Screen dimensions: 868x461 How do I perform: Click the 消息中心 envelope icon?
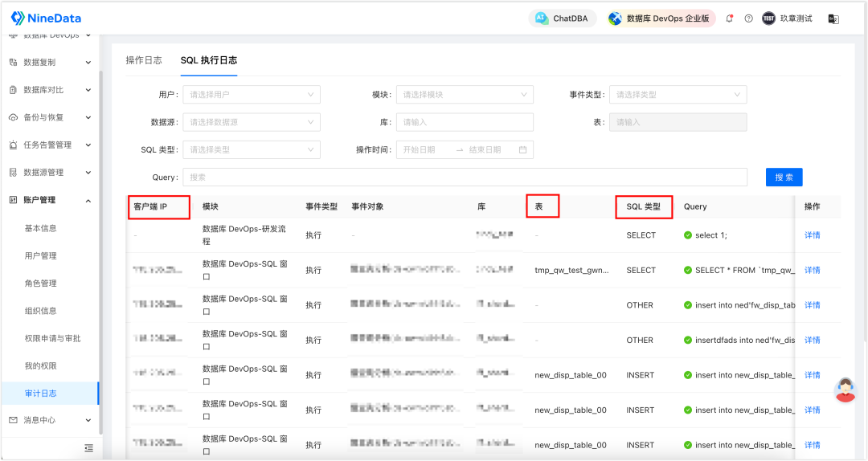tap(14, 420)
